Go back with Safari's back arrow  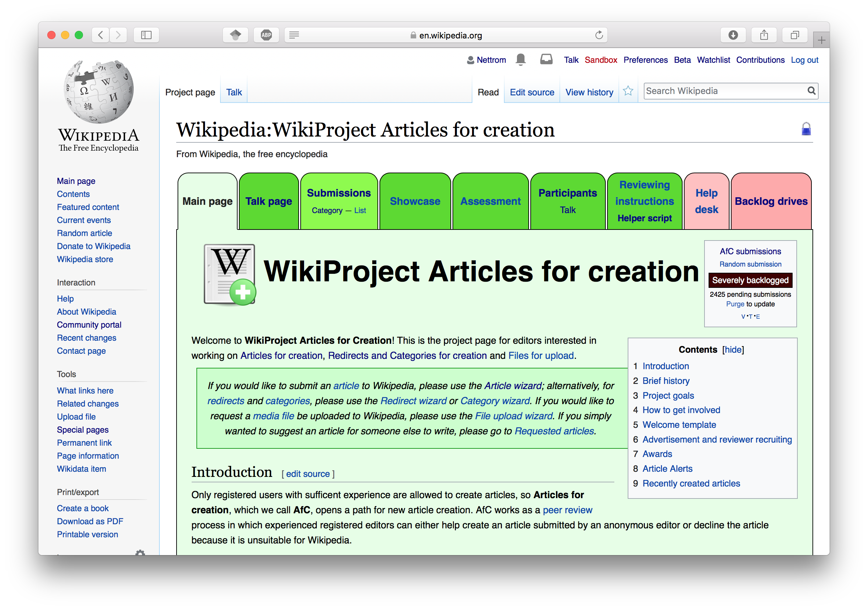coord(100,35)
